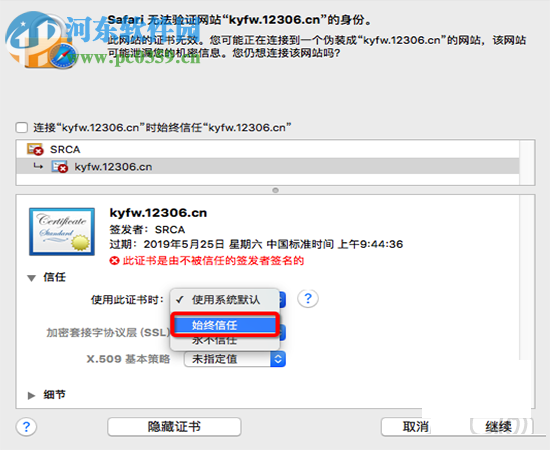
Task: Choose 使用系统默认 menu option
Action: click(x=225, y=300)
